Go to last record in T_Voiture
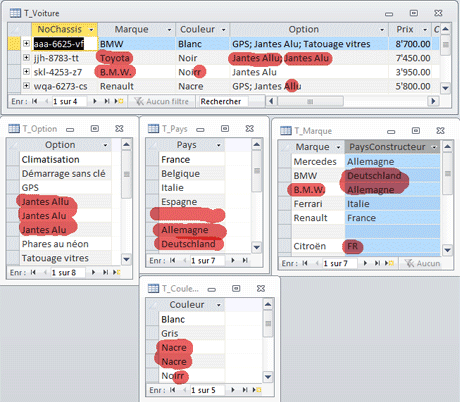The width and height of the screenshot is (460, 402). [x=107, y=101]
